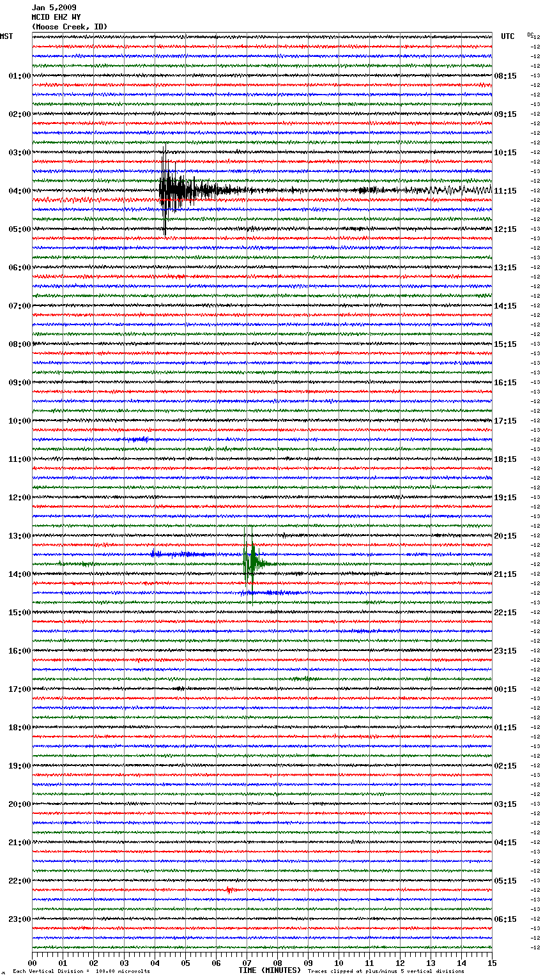Viewport: 543px width, 980px height.
Task: Click the 00:15 UTC row label
Action: tap(505, 689)
